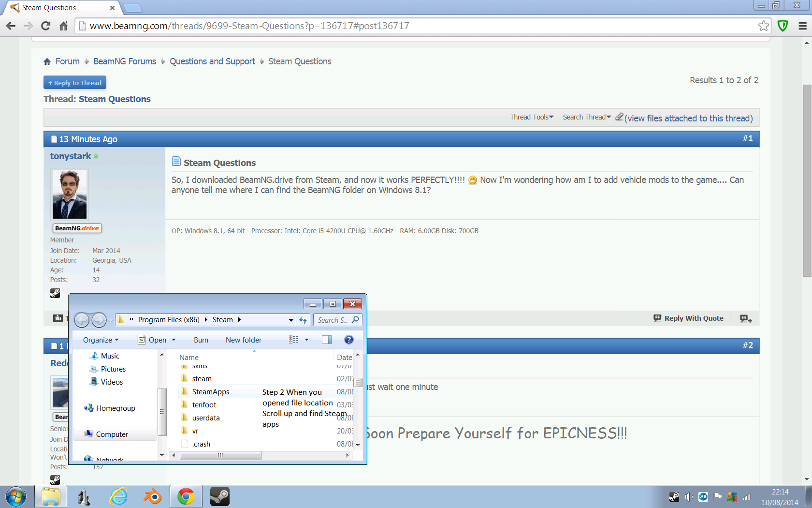
Task: Expand Program Files (x86) breadcrumb arrow
Action: point(206,320)
